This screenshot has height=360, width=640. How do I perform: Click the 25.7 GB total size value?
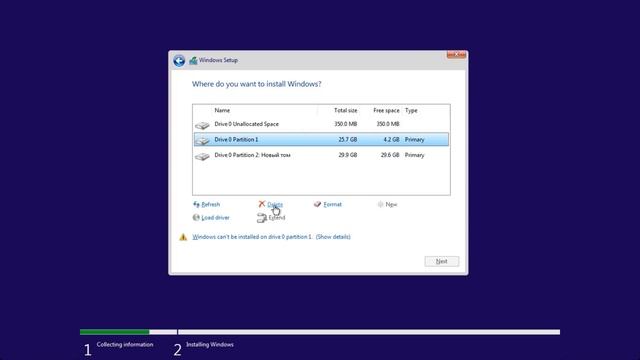347,140
